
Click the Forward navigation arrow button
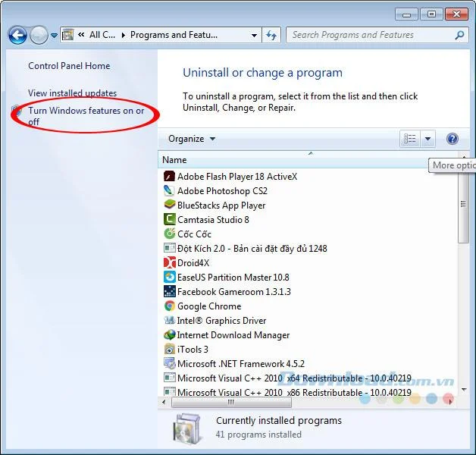tap(39, 35)
